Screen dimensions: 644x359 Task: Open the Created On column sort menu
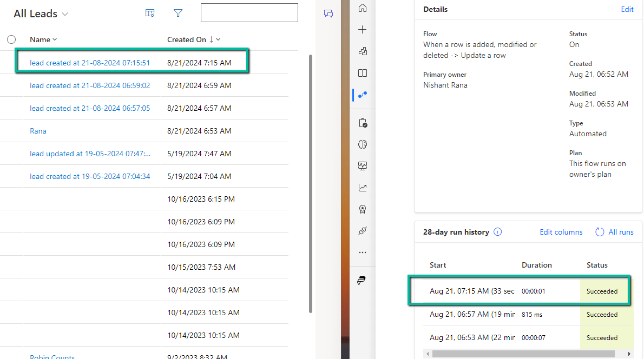(193, 39)
